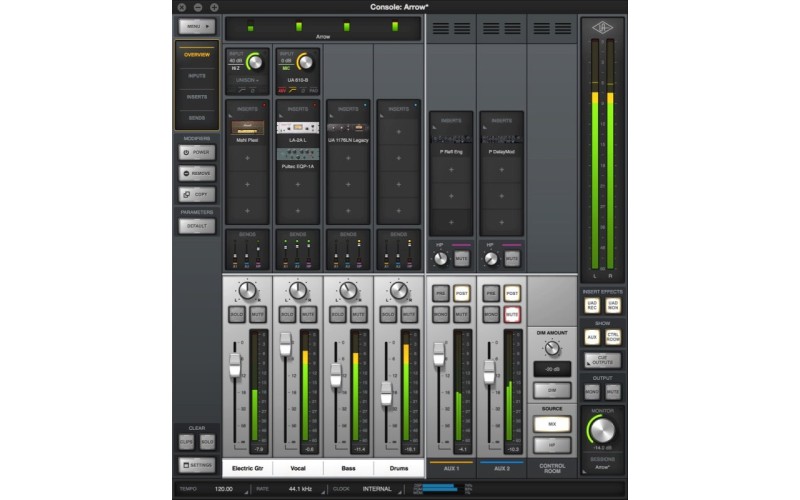Add insert in Drums first empty slot
This screenshot has height=500, width=800.
398,132
